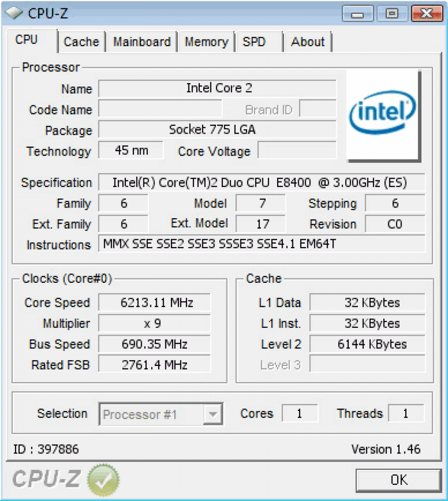
Task: Click the Model value 7
Action: click(x=260, y=203)
